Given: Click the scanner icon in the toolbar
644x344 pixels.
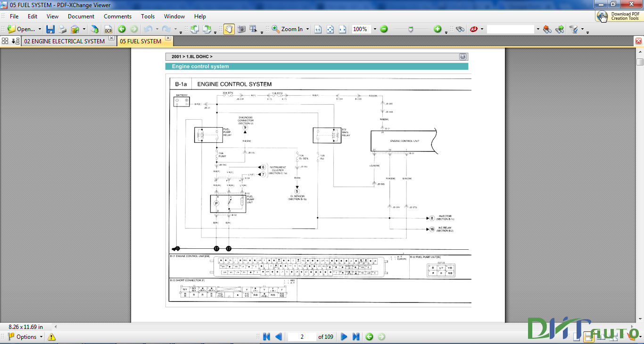Looking at the screenshot, I should click(x=75, y=29).
